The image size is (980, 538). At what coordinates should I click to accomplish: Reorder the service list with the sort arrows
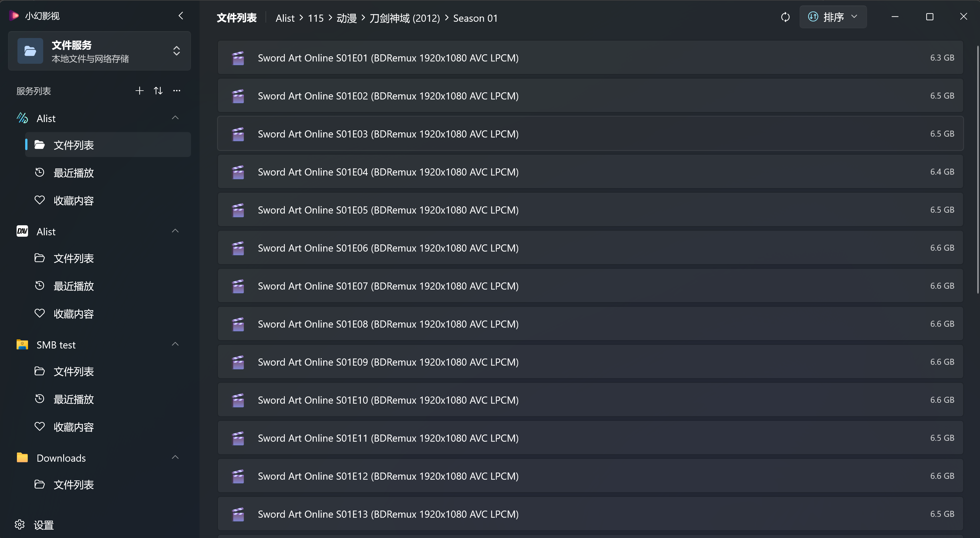tap(158, 91)
